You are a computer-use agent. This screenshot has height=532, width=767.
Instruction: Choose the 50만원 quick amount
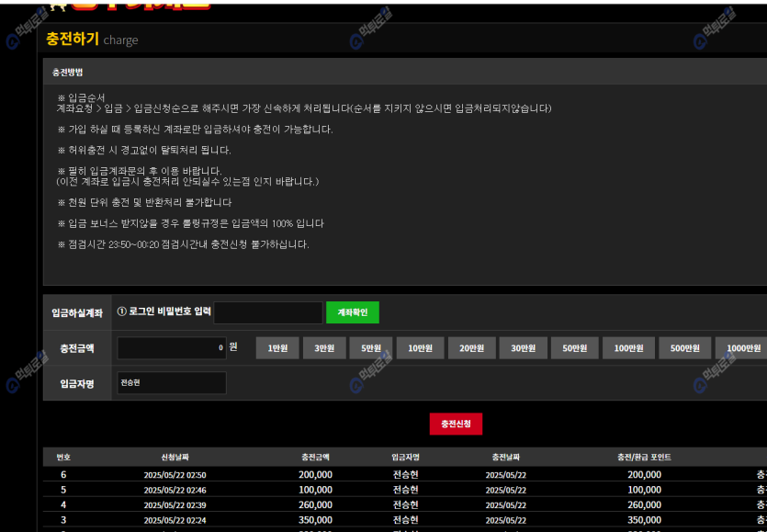point(575,348)
